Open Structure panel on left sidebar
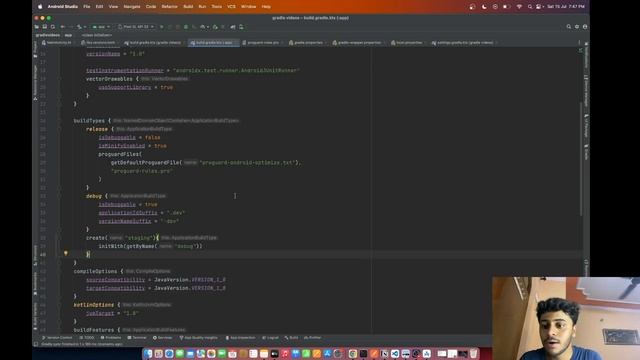This screenshot has width=640, height=360. [x=35, y=256]
